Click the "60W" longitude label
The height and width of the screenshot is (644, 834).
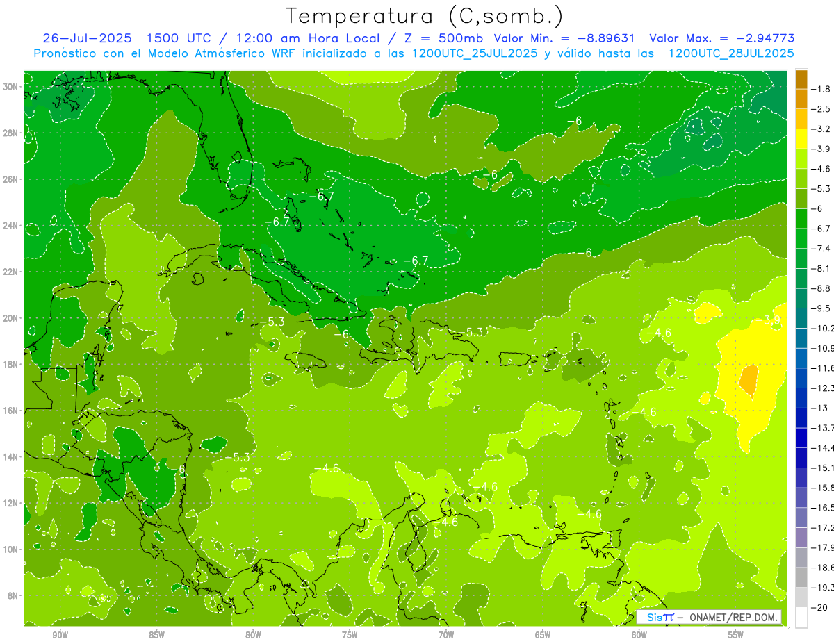639,635
